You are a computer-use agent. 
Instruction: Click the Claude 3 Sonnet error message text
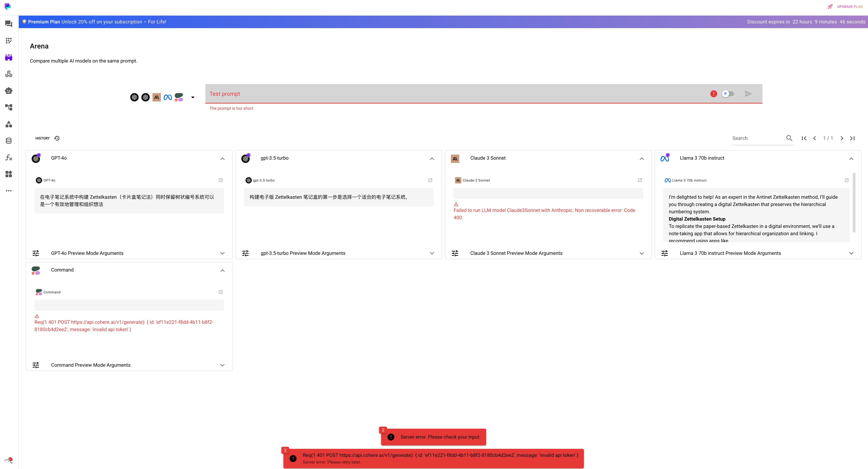pos(544,214)
